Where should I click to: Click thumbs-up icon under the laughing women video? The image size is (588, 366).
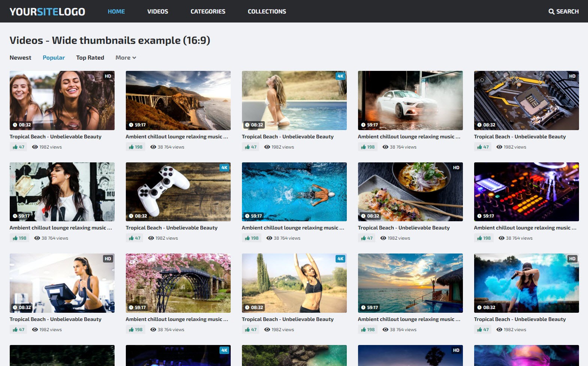click(15, 147)
